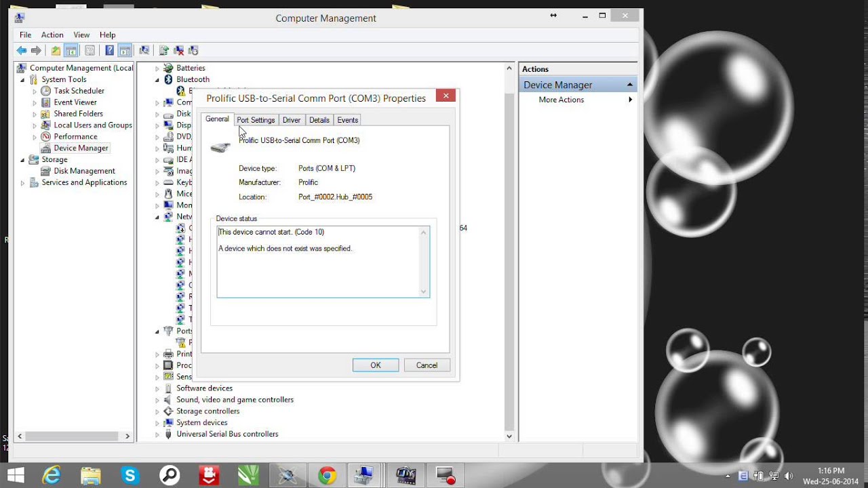Open File Explorer from the taskbar

tap(90, 476)
